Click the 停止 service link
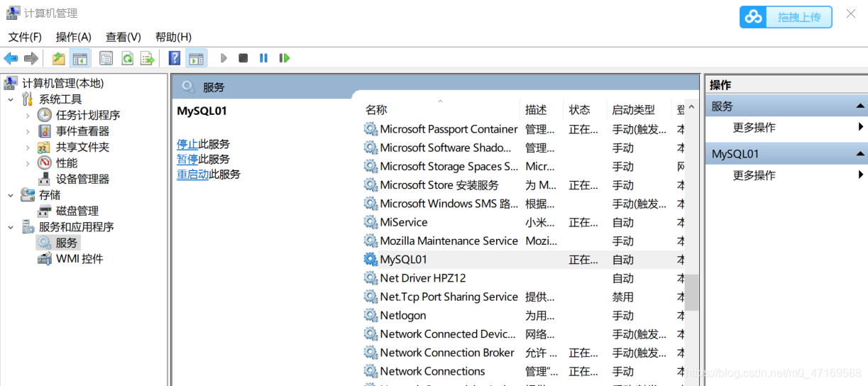868x386 pixels. pyautogui.click(x=187, y=144)
